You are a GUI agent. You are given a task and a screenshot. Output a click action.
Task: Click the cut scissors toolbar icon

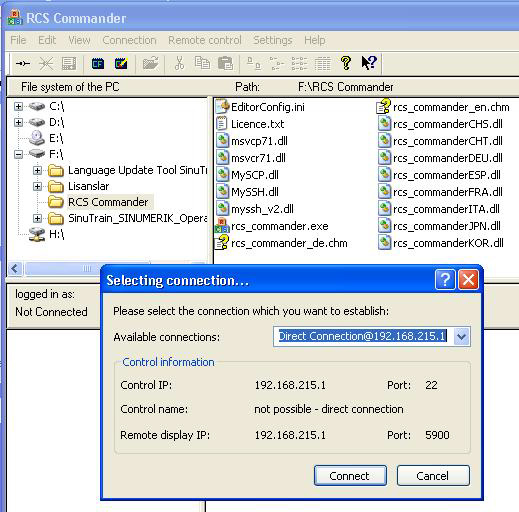179,63
